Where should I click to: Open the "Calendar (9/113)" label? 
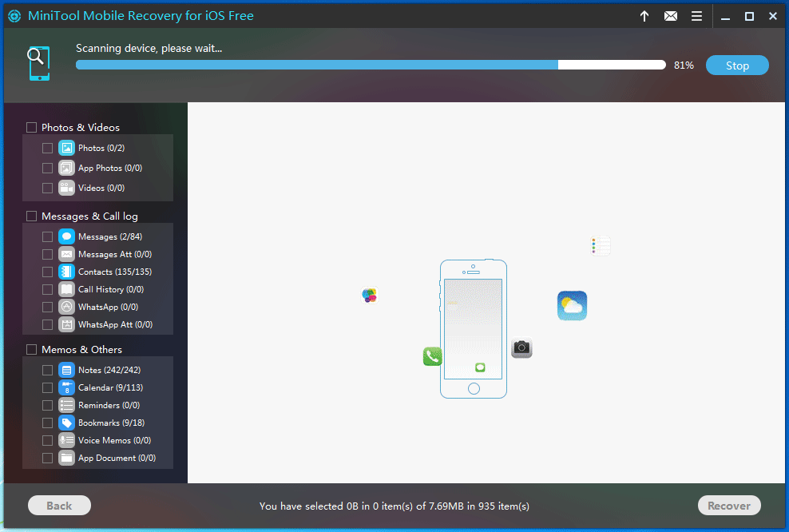[x=110, y=387]
